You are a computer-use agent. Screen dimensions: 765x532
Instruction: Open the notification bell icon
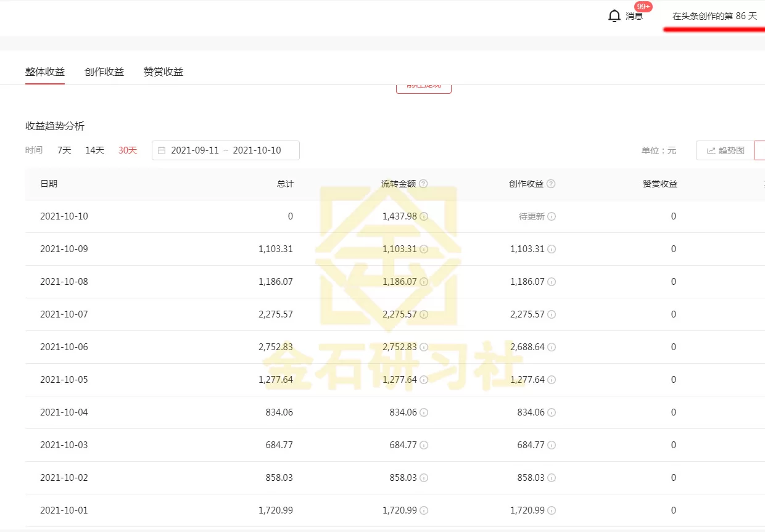point(614,15)
